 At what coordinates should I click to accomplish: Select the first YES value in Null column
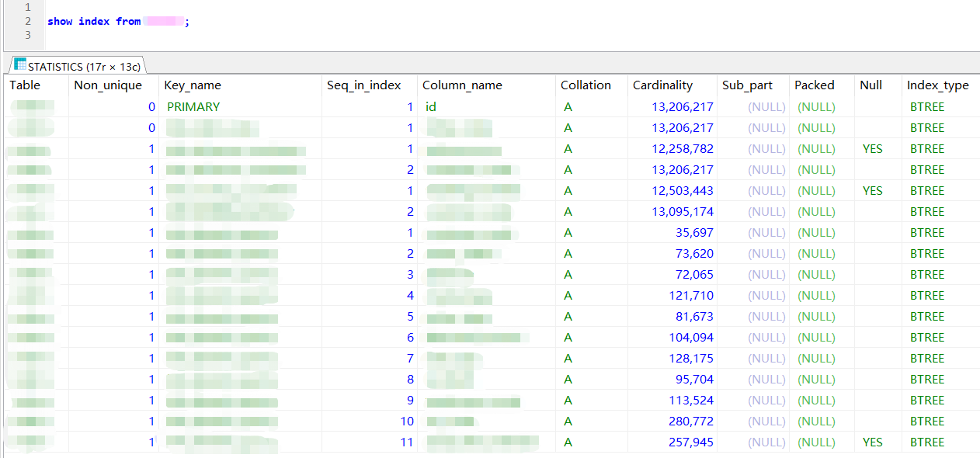[x=872, y=148]
